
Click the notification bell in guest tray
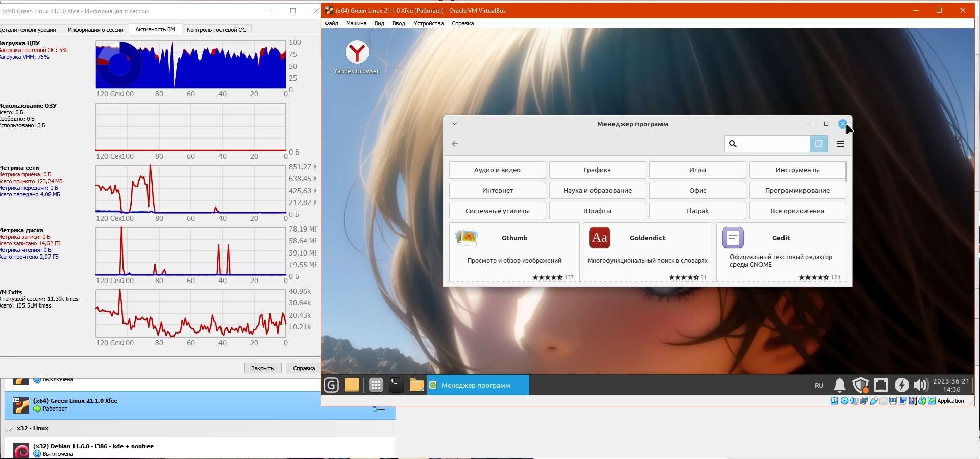click(x=839, y=385)
